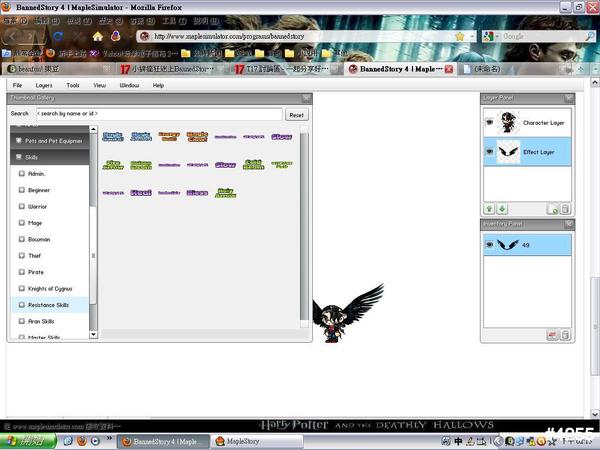
Task: Check the Bowman skills checkbox
Action: 22,239
